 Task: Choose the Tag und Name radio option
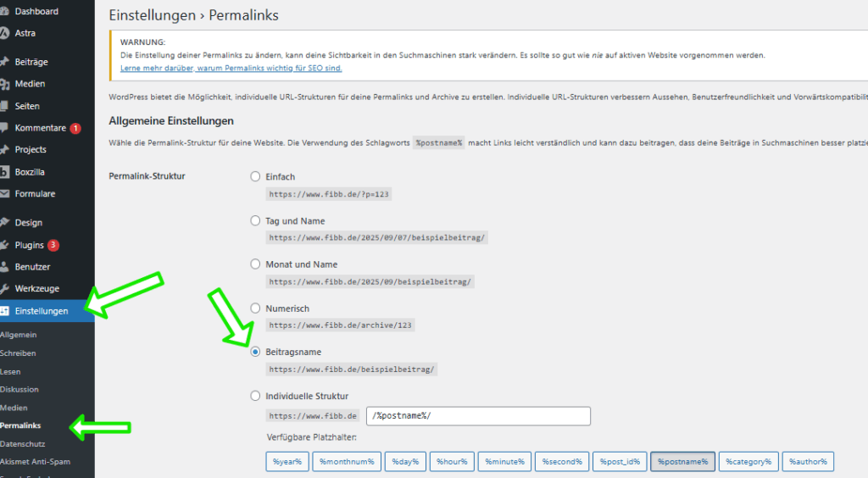tap(255, 220)
